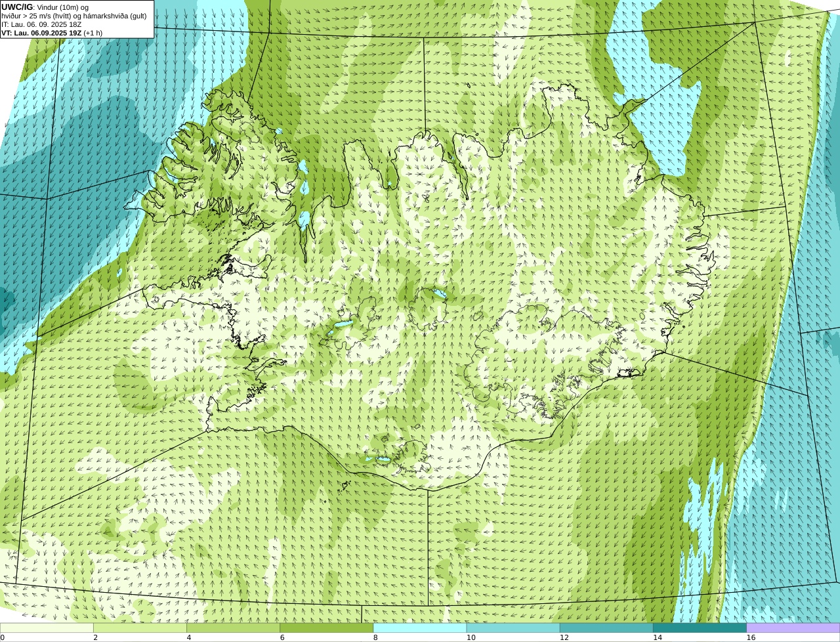Choose the dark green 6–8 m/s legend swatch
This screenshot has width=840, height=642.
(326, 628)
